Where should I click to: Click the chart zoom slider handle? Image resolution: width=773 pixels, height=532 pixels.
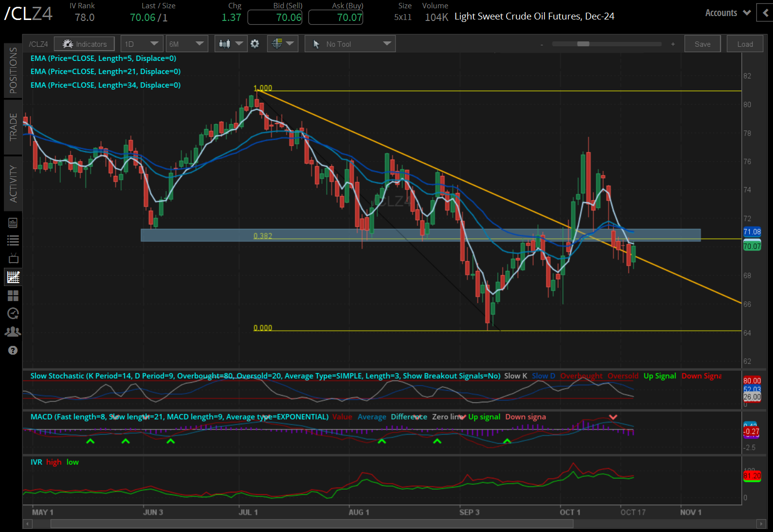(583, 44)
